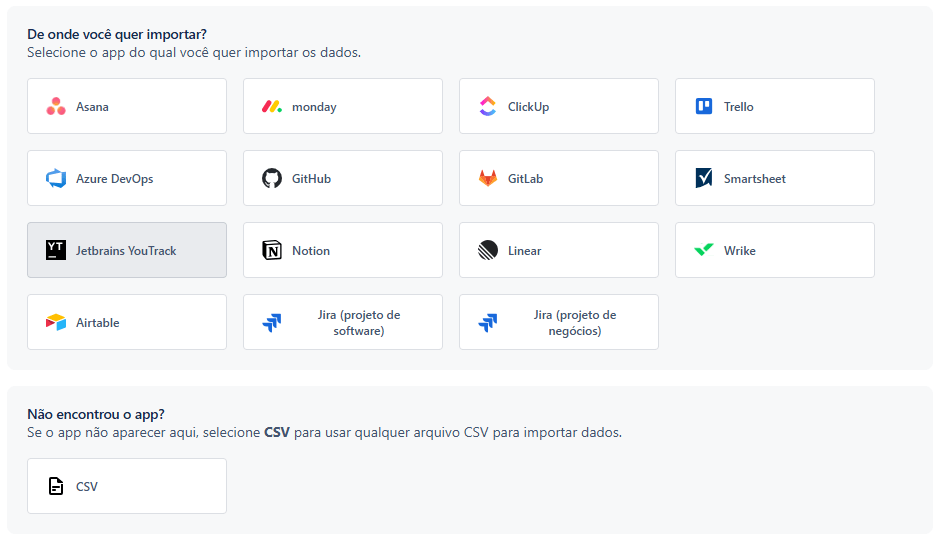Click the Trello logo icon
The height and width of the screenshot is (540, 937).
coord(704,107)
